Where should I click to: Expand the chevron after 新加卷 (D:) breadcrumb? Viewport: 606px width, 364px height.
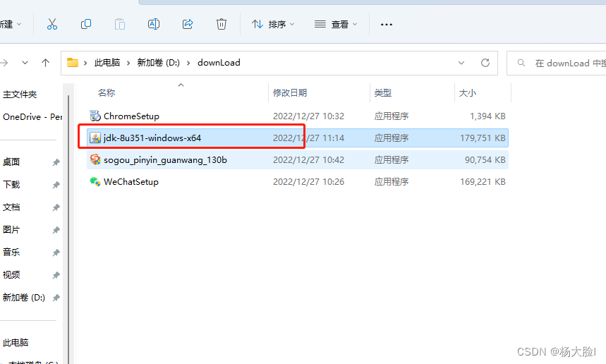coord(188,63)
